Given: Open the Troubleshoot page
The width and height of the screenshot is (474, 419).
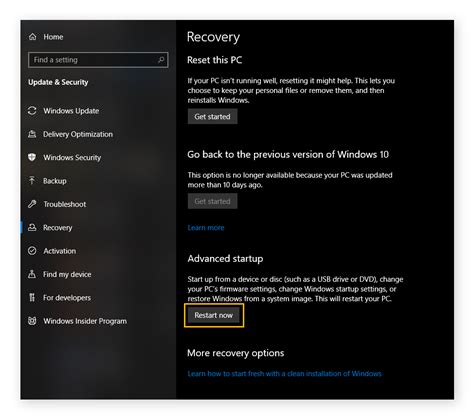Looking at the screenshot, I should click(65, 204).
